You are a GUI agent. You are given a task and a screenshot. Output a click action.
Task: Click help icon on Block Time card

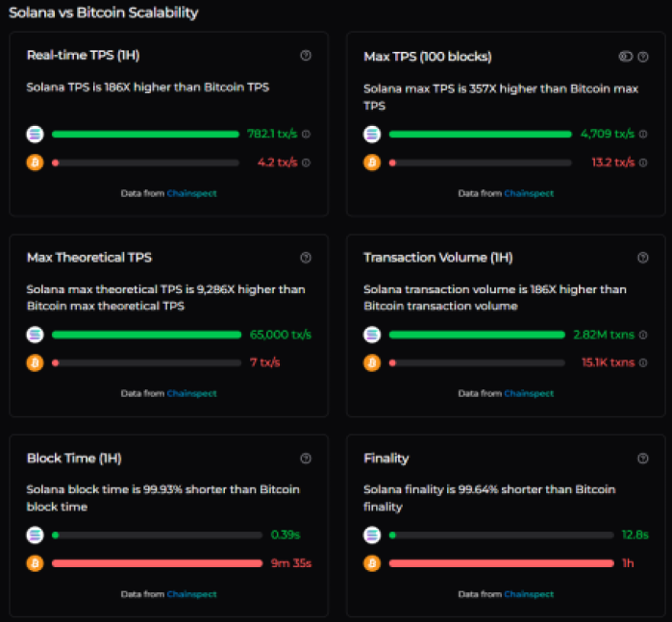306,459
